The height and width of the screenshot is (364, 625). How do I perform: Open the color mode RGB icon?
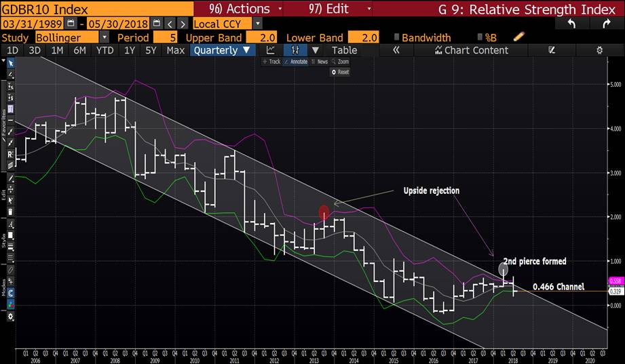11,304
